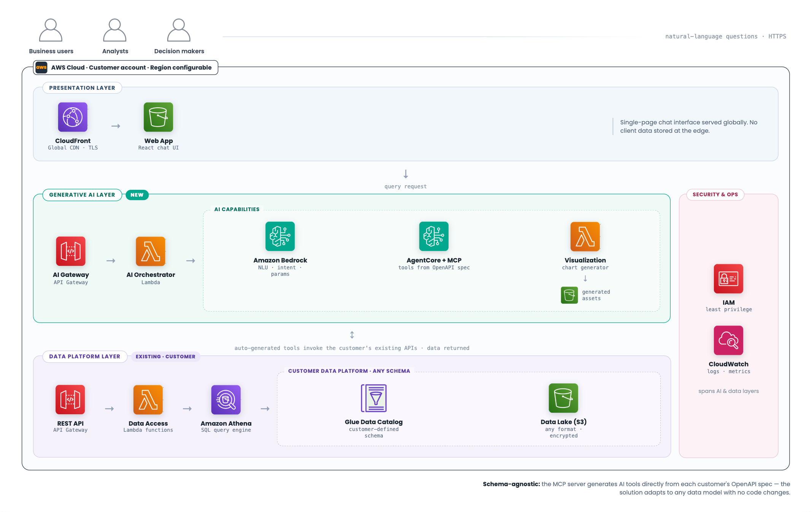
Task: Click the AI CAPABILITIES heading
Action: point(237,209)
